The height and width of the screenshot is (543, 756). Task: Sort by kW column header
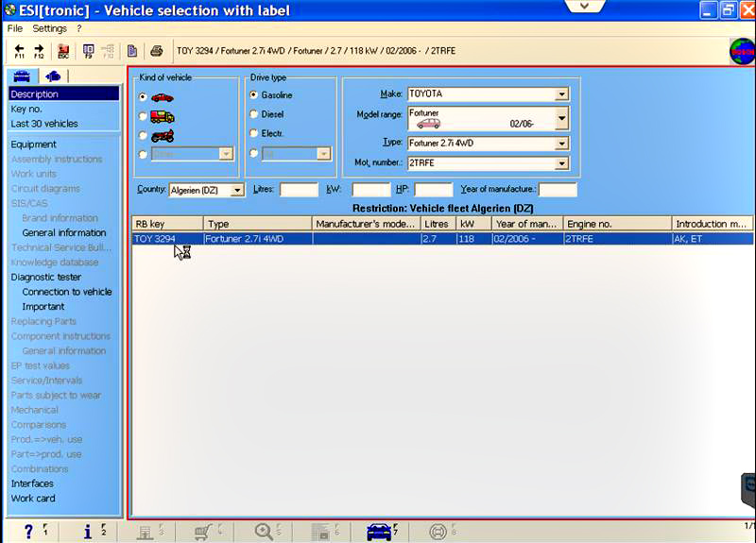click(x=474, y=224)
